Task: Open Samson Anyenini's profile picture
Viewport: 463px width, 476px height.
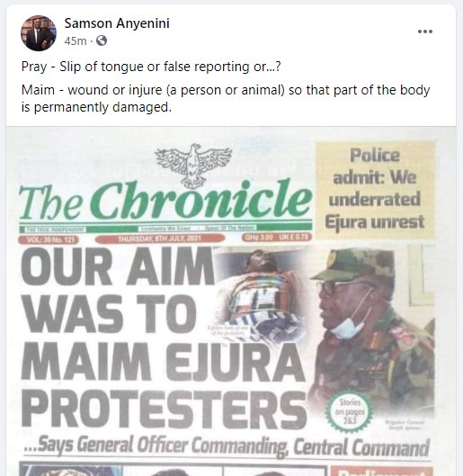Action: tap(39, 33)
